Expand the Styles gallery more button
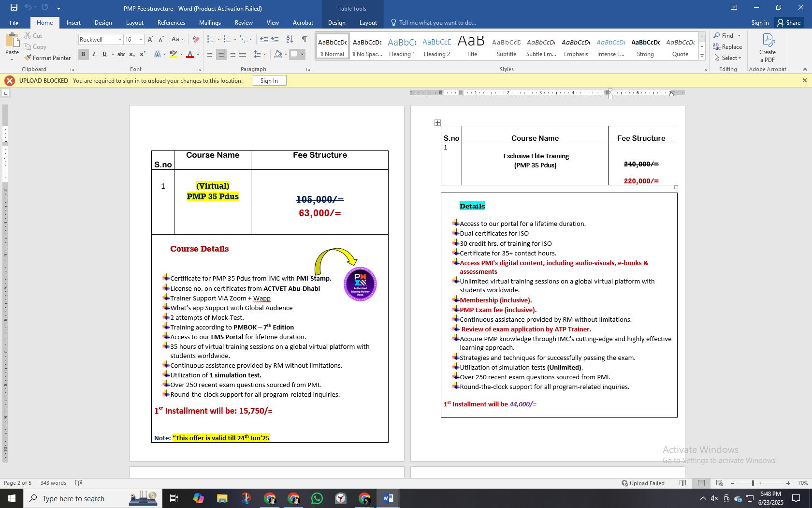The width and height of the screenshot is (812, 508). tap(702, 57)
